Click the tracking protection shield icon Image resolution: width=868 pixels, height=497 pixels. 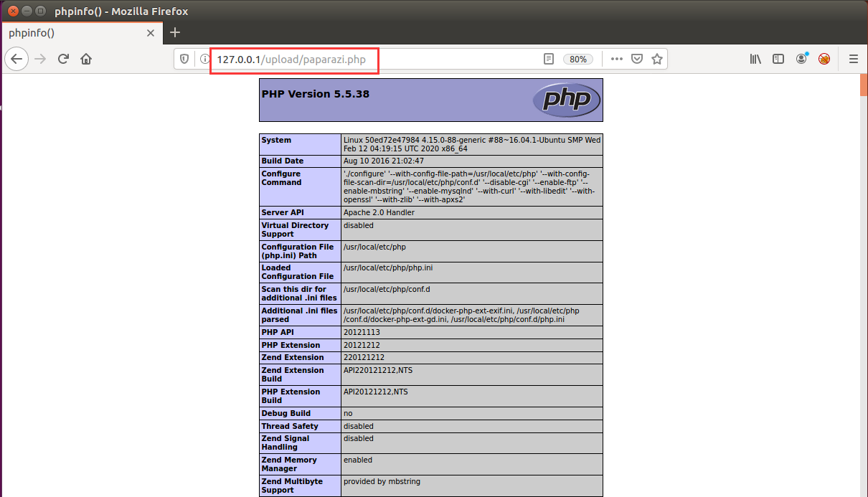click(x=184, y=60)
